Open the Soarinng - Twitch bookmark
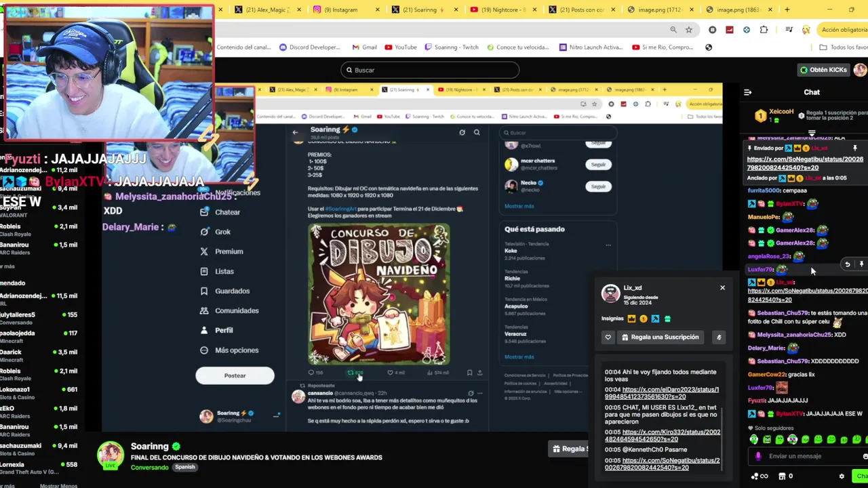868x488 pixels. point(452,47)
